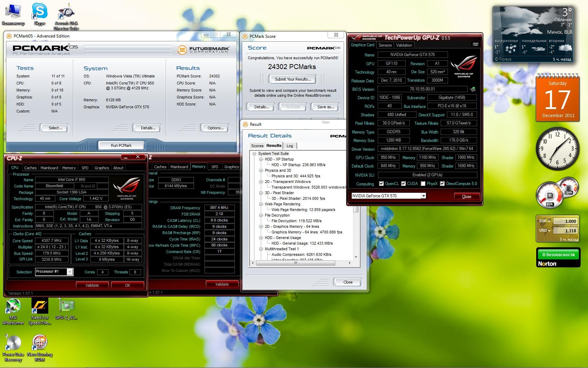Click Submit Your Results... button
This screenshot has width=588, height=368.
293,79
